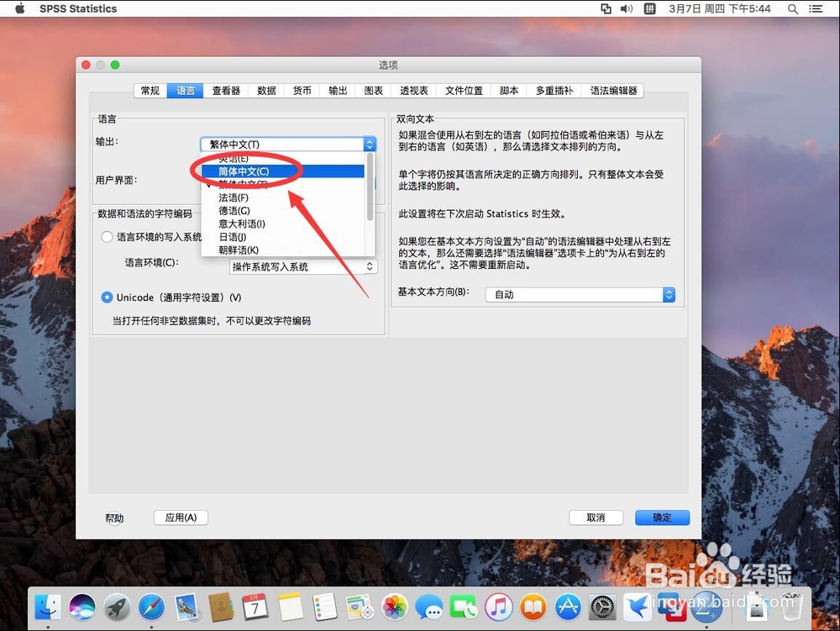Image resolution: width=840 pixels, height=631 pixels.
Task: Open Finder from the dock
Action: (48, 607)
